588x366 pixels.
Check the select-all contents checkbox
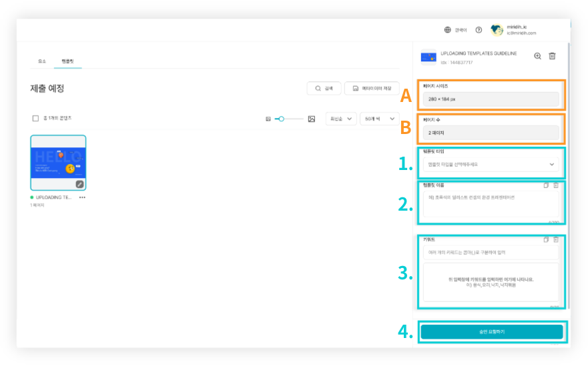(35, 118)
